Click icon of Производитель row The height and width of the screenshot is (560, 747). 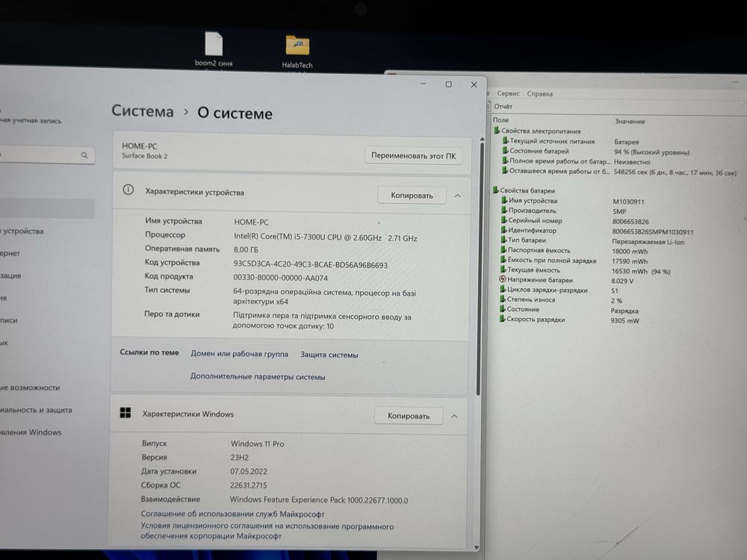[504, 210]
